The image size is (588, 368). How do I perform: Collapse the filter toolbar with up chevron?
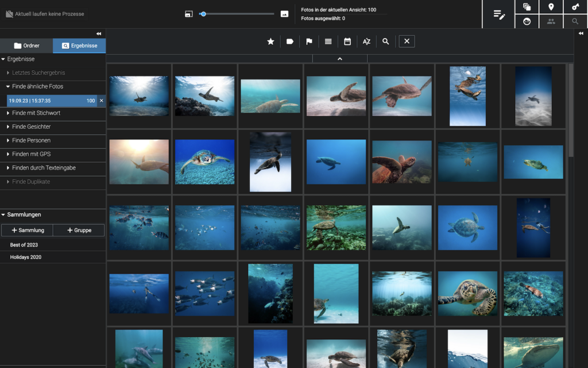click(340, 59)
